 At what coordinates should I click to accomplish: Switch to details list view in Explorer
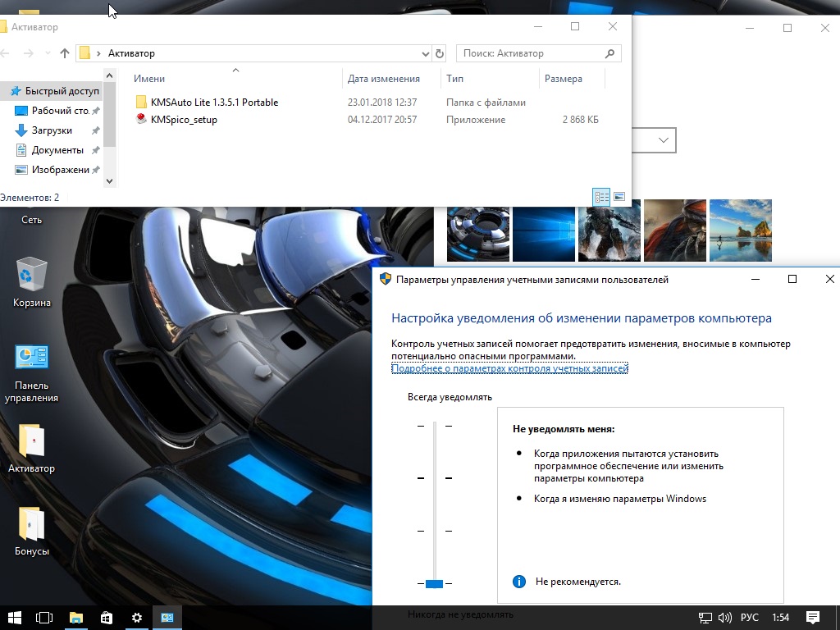[x=601, y=197]
